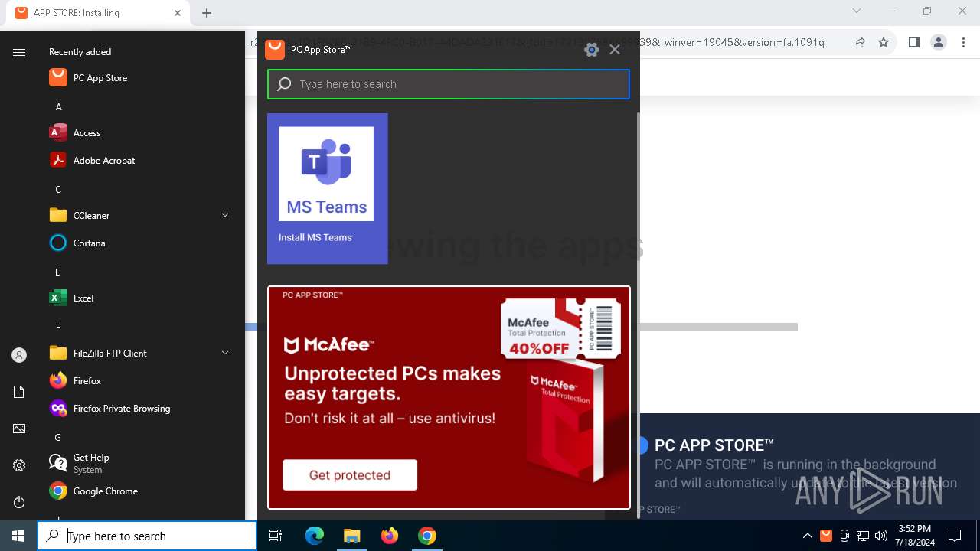
Task: Click the Recently added header
Action: pos(80,52)
